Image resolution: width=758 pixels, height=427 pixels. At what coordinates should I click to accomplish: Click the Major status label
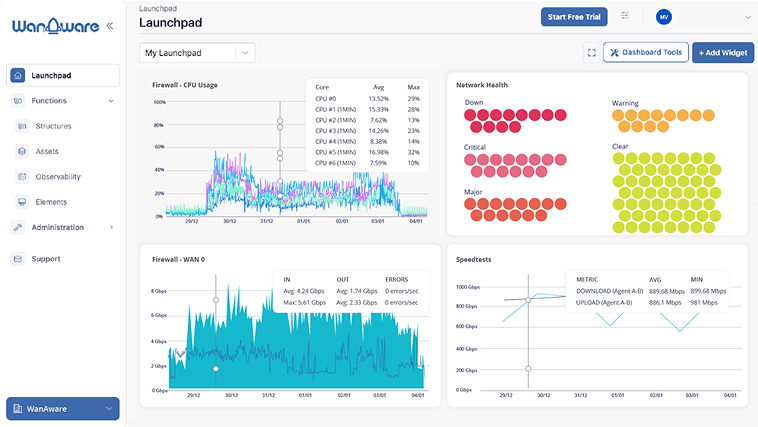pyautogui.click(x=473, y=192)
